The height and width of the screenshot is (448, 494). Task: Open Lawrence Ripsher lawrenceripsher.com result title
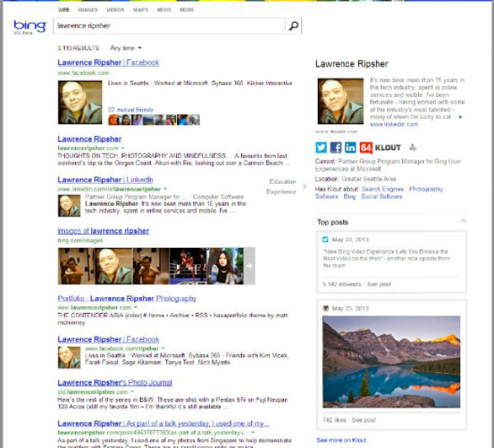(x=90, y=139)
